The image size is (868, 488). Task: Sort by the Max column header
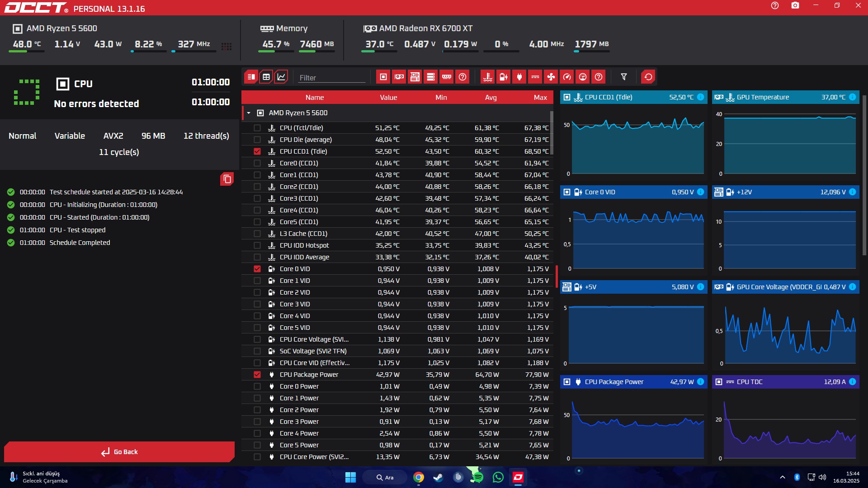click(x=540, y=98)
